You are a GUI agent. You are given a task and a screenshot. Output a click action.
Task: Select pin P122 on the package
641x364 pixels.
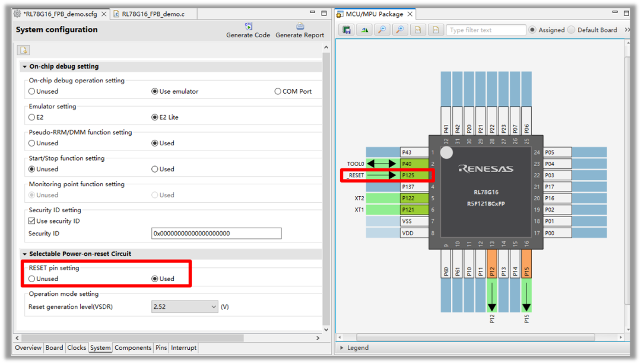pos(414,198)
